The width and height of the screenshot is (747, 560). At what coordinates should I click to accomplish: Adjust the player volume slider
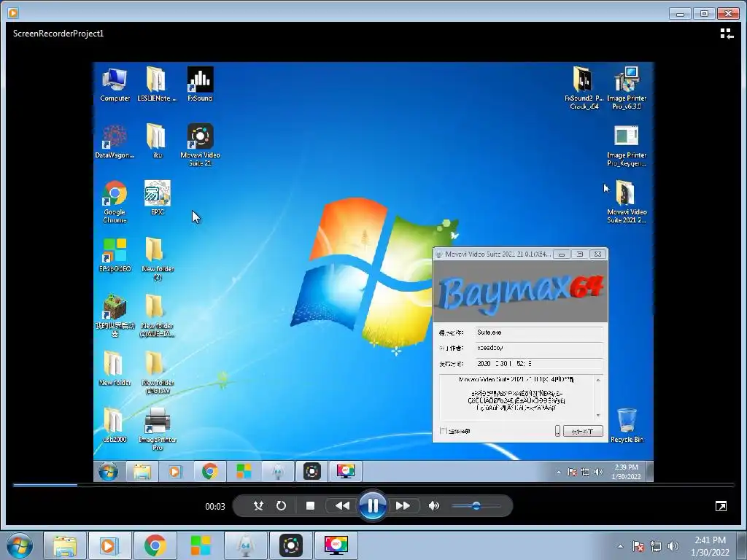point(476,506)
